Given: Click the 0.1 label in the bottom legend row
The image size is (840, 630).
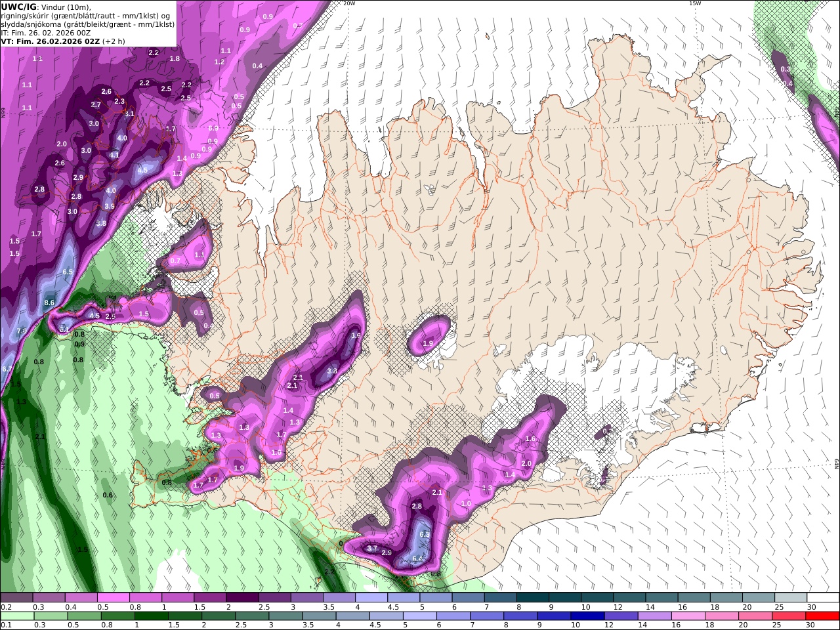Looking at the screenshot, I should coord(6,625).
